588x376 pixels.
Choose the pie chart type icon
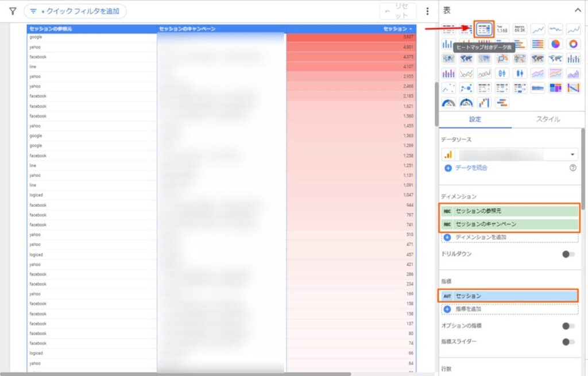pyautogui.click(x=555, y=44)
